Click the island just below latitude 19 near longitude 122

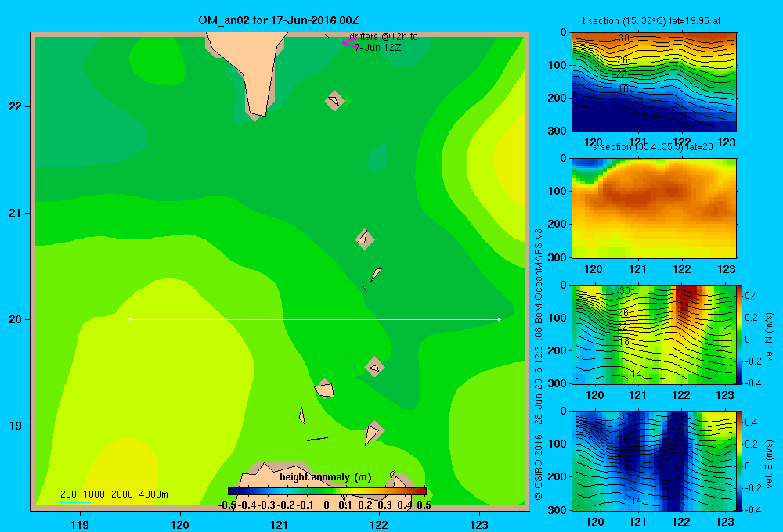(373, 432)
